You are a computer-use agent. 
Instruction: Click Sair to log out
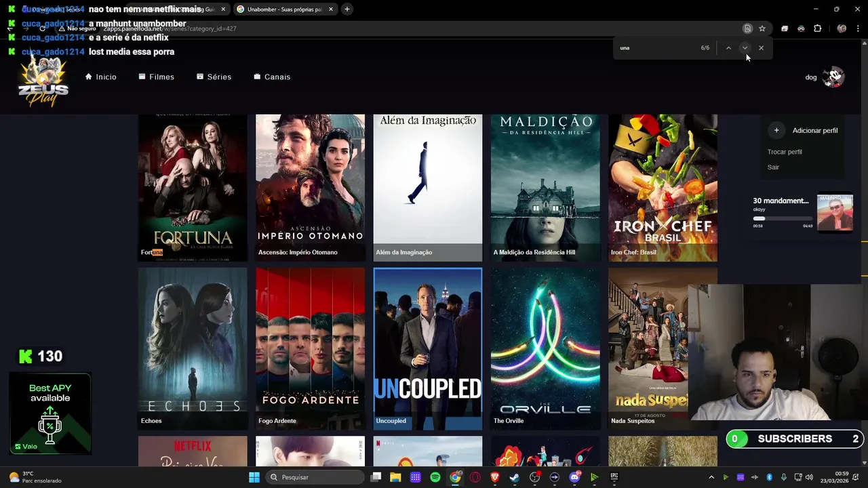tap(773, 167)
